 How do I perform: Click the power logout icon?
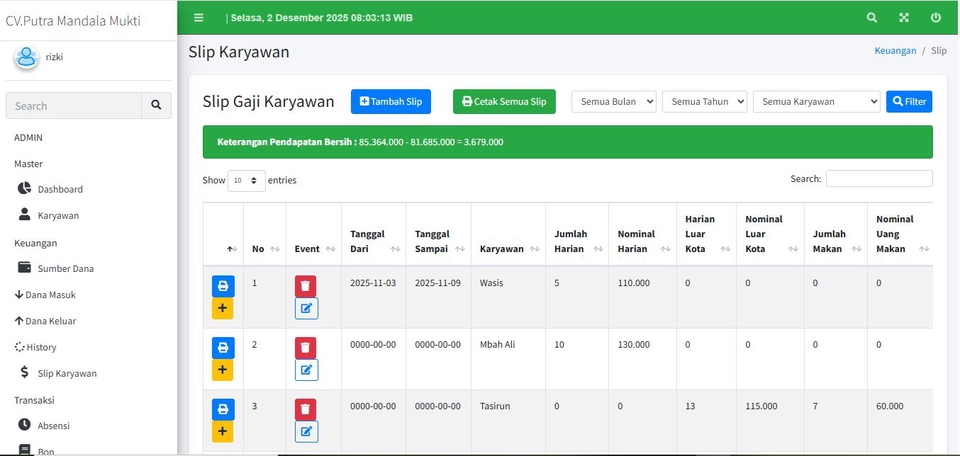pyautogui.click(x=936, y=18)
